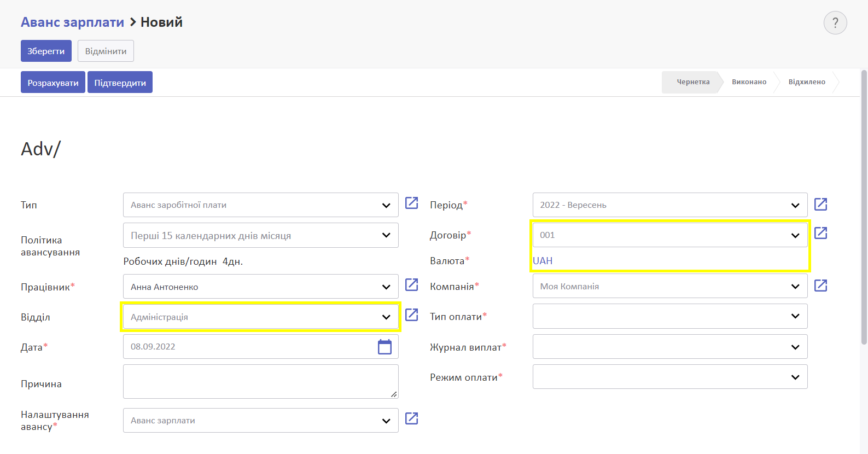Follow the UAH currency link
The image size is (868, 454).
pos(543,261)
